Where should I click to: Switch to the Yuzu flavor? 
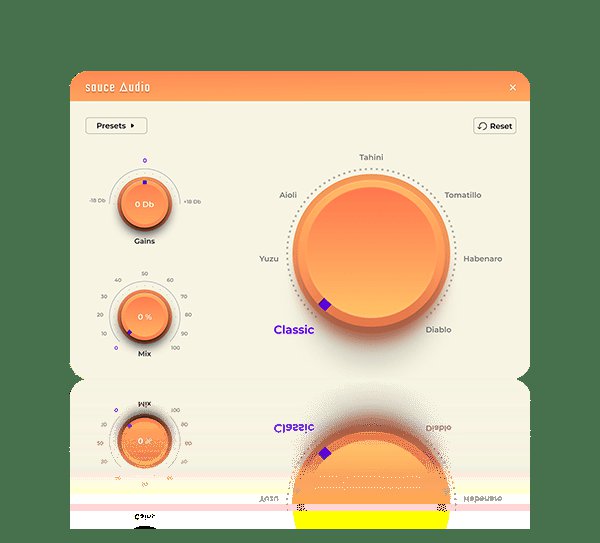pyautogui.click(x=268, y=259)
